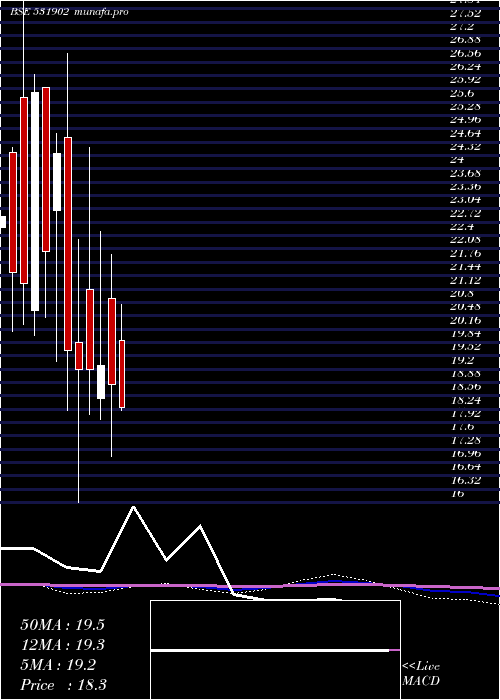Click the 17.6 price axis label
The width and height of the screenshot is (500, 700).
(x=462, y=427)
